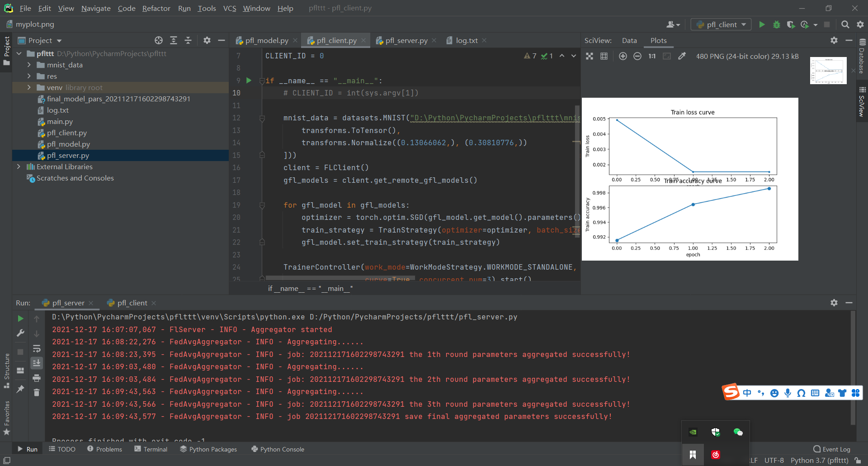Select Scratches and Consoles node
The image size is (868, 466).
click(75, 178)
